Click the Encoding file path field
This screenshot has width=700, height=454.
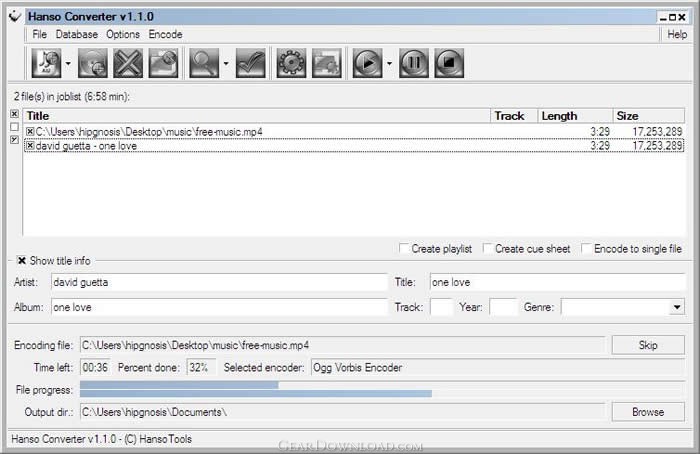coord(342,345)
